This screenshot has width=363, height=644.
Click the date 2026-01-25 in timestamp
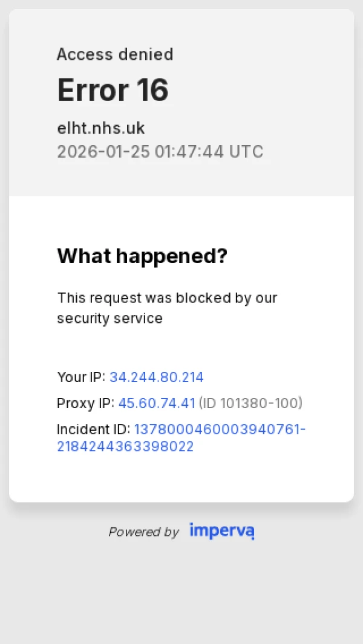(x=103, y=151)
